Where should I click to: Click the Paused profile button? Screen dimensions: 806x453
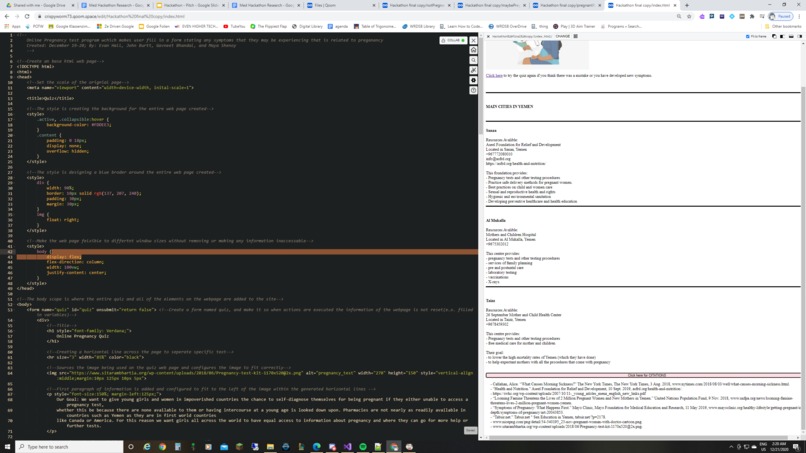click(x=780, y=16)
